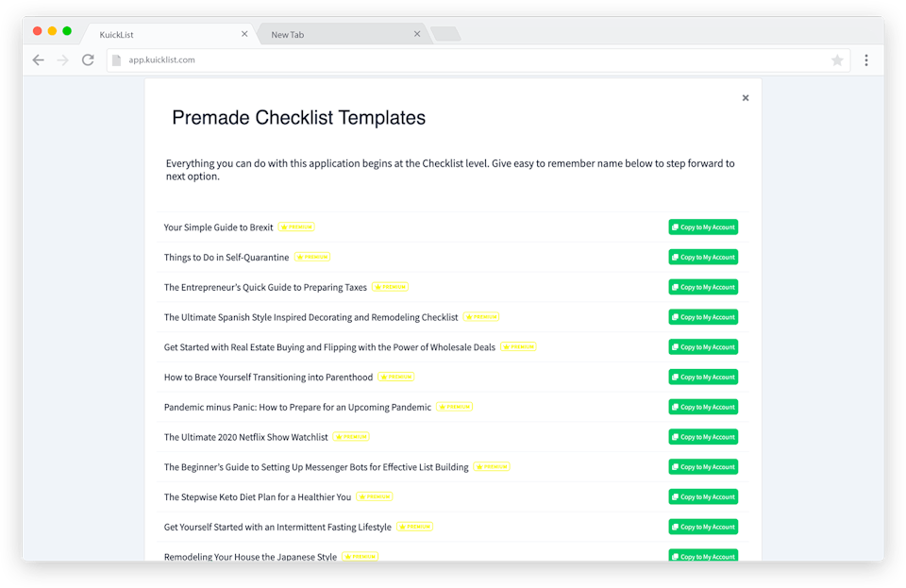The height and width of the screenshot is (588, 906).
Task: Copy Brexit guide to my account
Action: click(703, 227)
